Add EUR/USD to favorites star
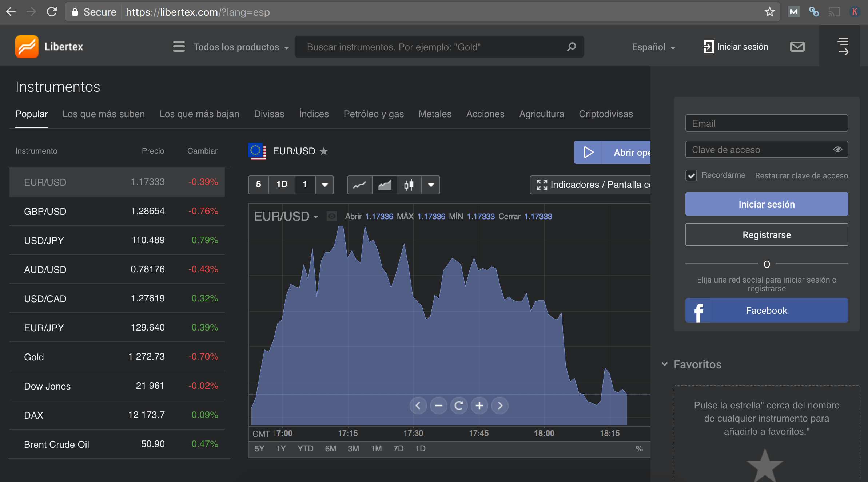 click(324, 151)
